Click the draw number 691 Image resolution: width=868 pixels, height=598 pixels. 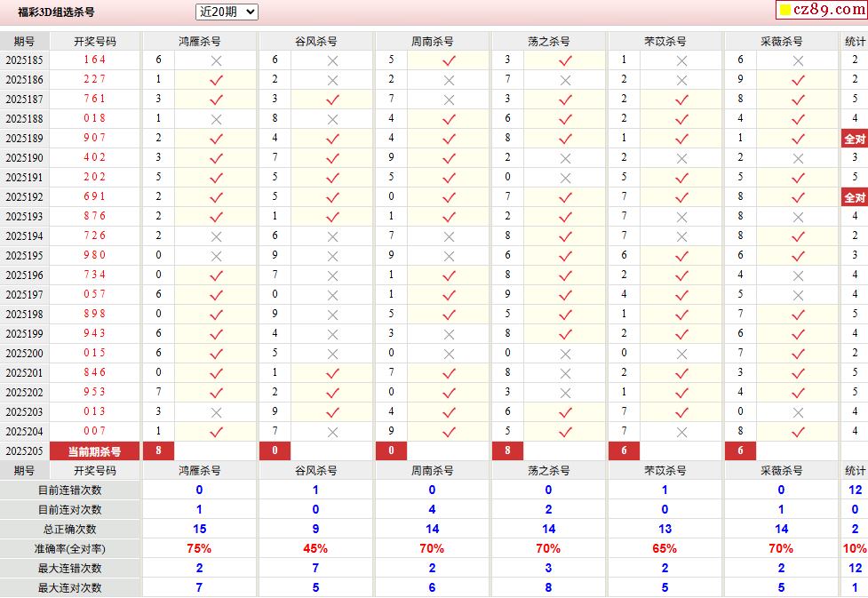pos(95,196)
